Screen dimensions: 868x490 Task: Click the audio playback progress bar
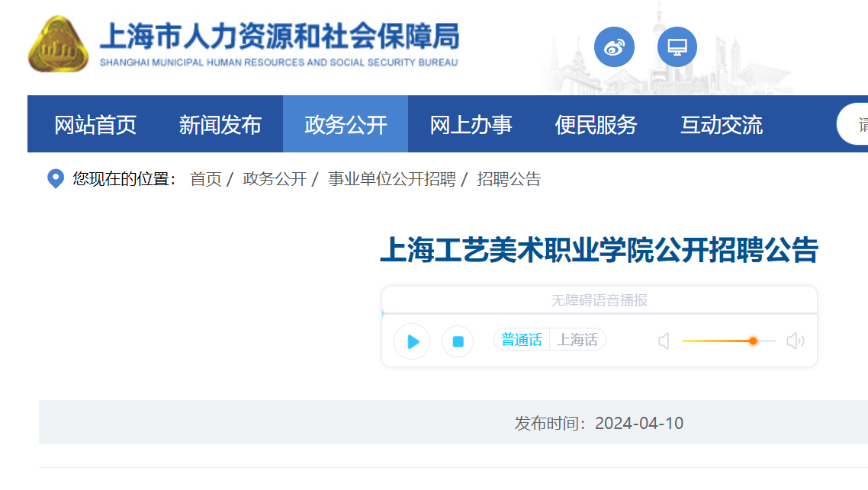pyautogui.click(x=600, y=313)
